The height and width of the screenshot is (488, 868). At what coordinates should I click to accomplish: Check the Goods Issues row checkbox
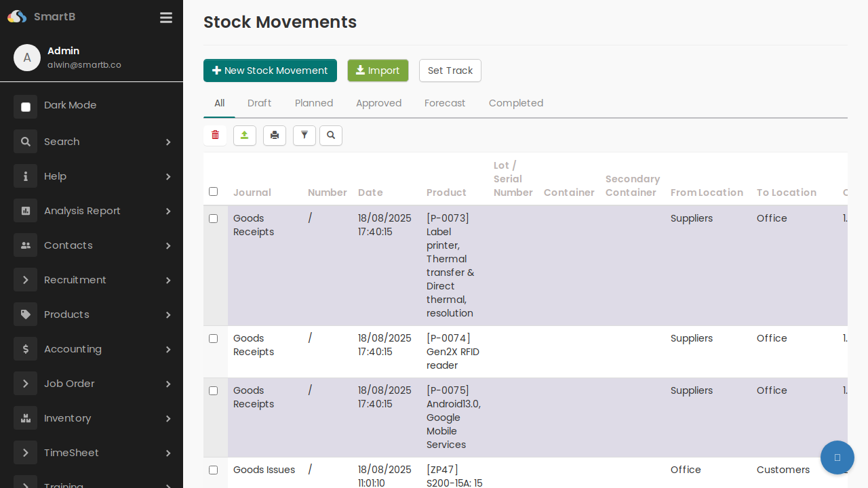(213, 470)
